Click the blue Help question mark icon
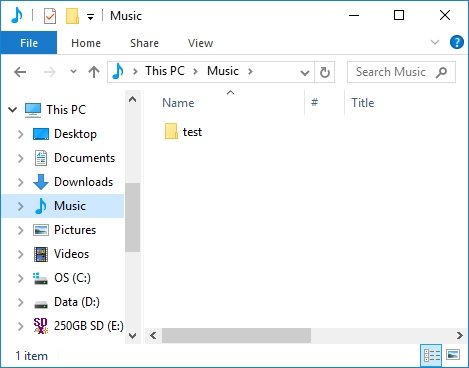The height and width of the screenshot is (368, 469). pos(456,42)
